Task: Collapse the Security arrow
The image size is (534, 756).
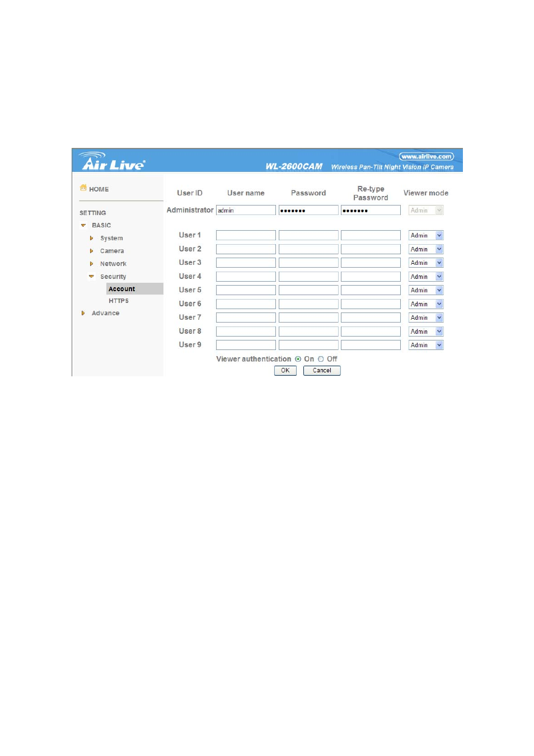Action: coord(91,276)
